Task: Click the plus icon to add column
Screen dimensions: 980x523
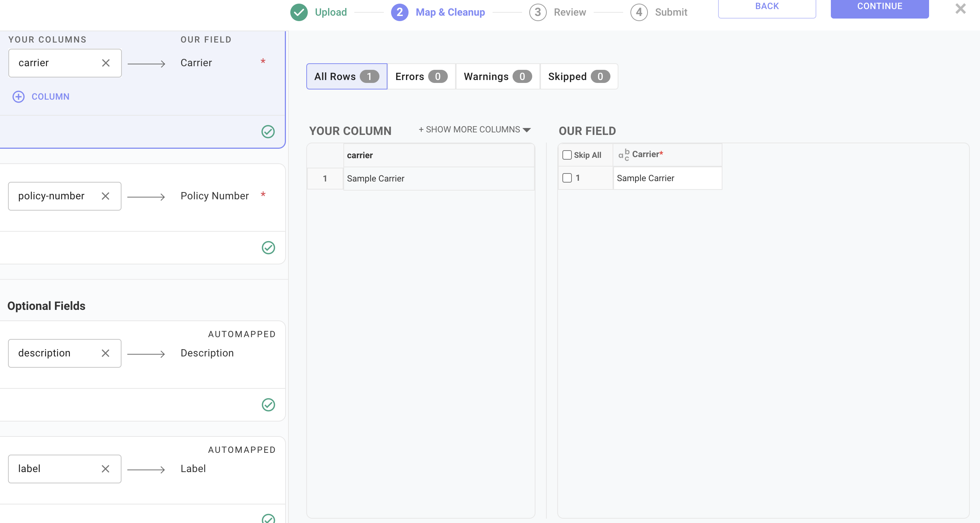Action: (18, 97)
